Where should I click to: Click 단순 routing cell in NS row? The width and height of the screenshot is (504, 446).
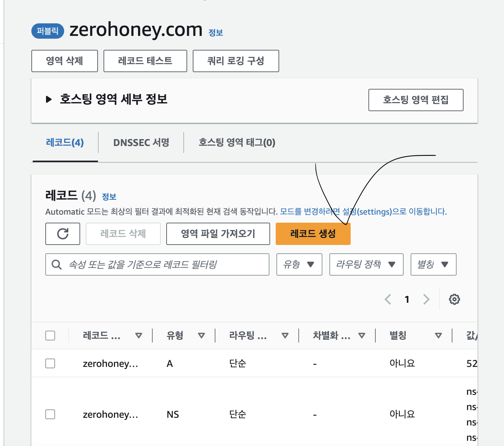tap(238, 414)
